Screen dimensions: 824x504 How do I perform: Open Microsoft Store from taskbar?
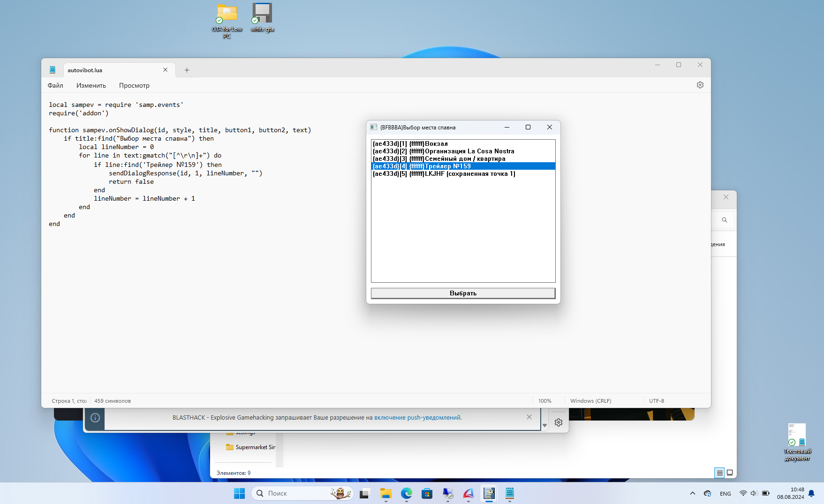click(x=427, y=493)
